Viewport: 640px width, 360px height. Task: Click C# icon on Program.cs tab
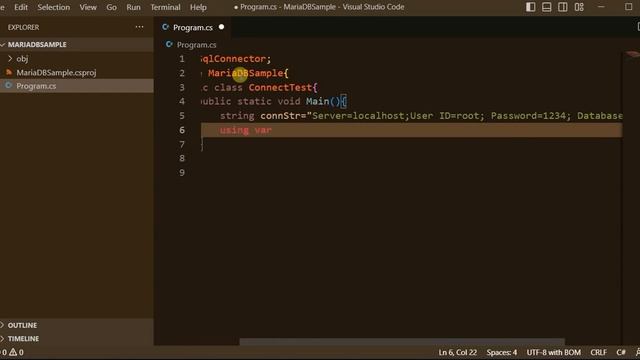165,27
